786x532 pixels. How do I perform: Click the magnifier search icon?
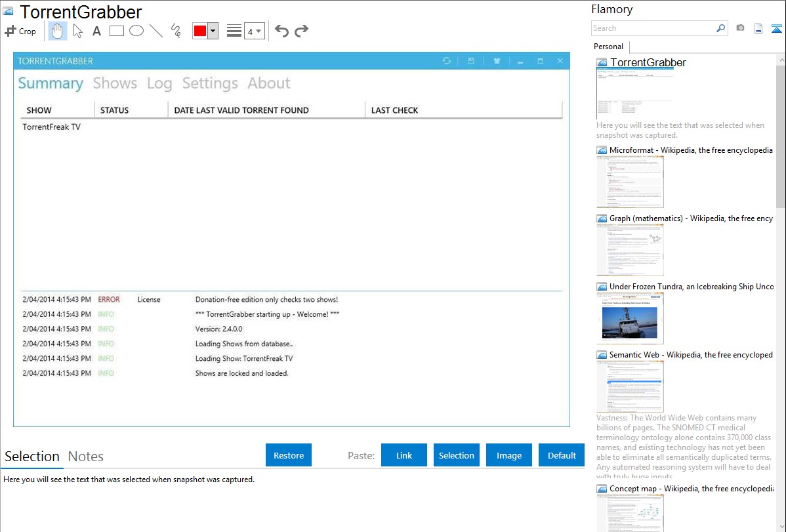tap(721, 28)
